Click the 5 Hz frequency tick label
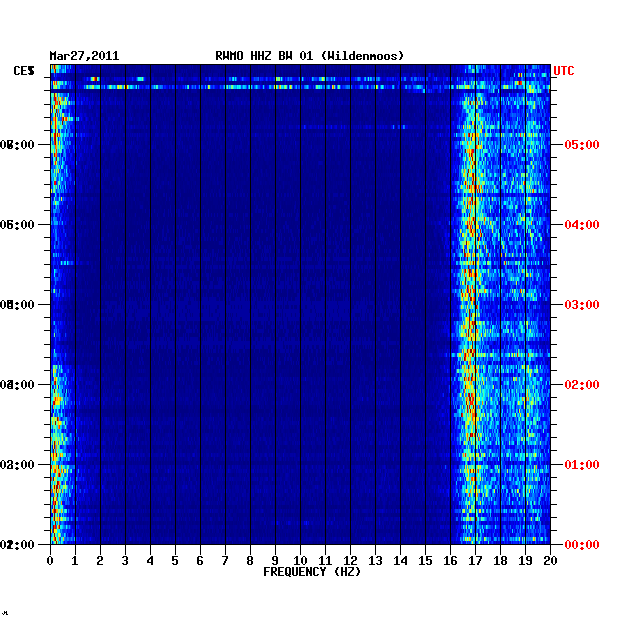This screenshot has height=624, width=630. (175, 561)
